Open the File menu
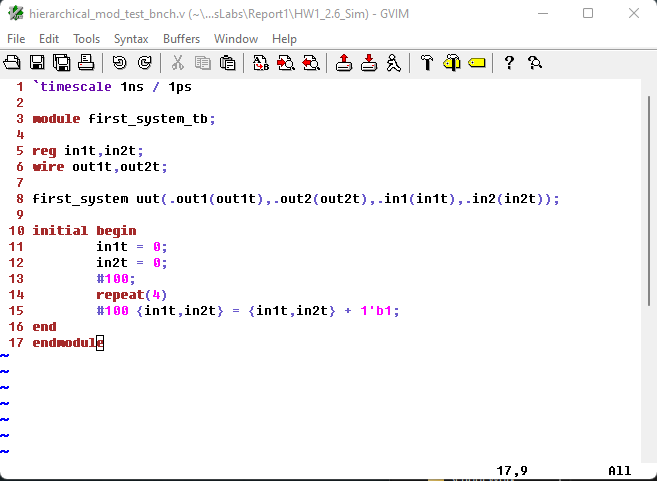Viewport: 657px width, 481px height. click(x=16, y=39)
